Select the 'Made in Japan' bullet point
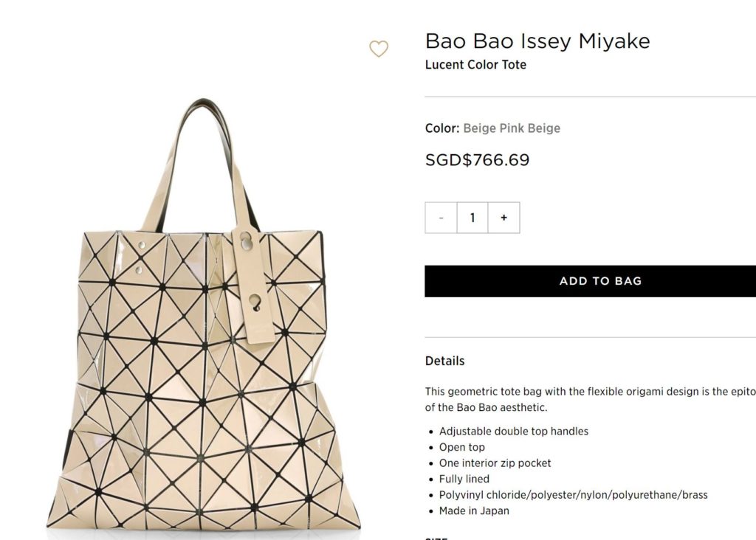 coord(474,510)
